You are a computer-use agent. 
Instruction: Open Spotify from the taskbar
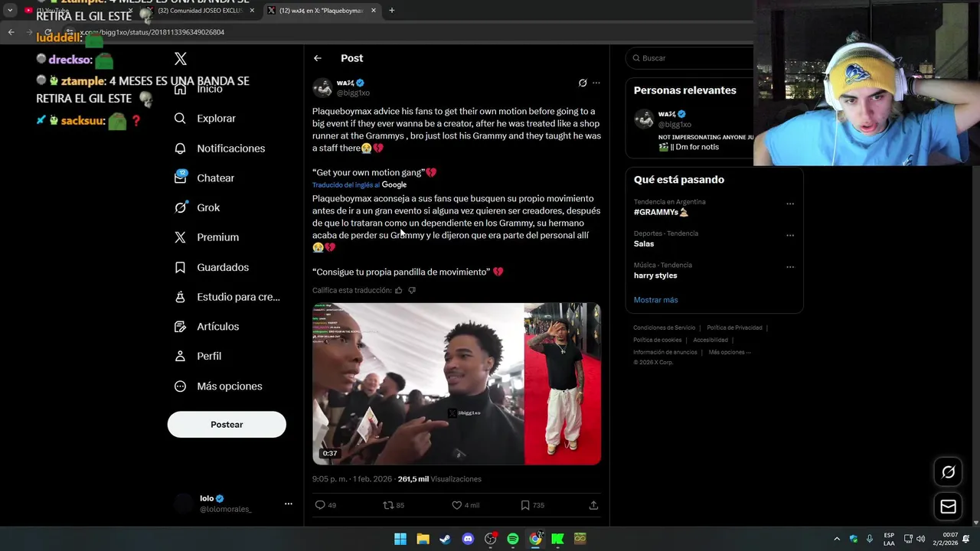(513, 539)
